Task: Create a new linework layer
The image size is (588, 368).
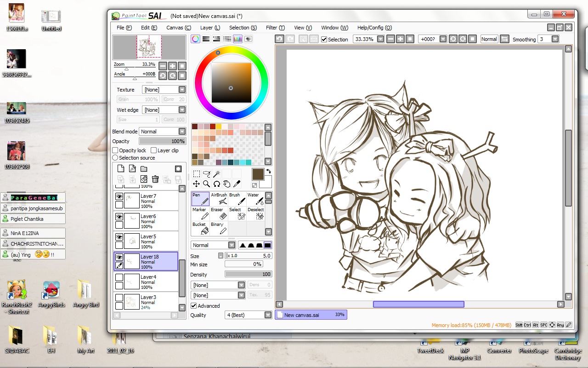Action: pyautogui.click(x=132, y=169)
